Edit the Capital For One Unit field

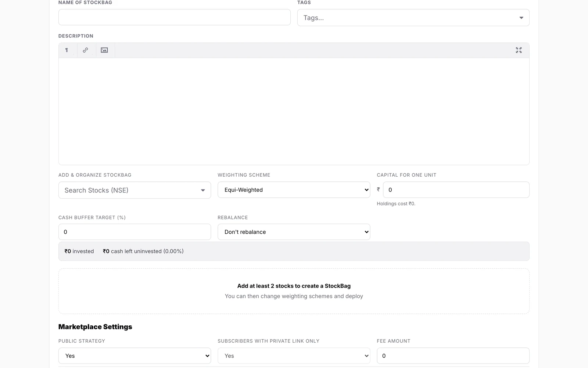[x=456, y=190]
